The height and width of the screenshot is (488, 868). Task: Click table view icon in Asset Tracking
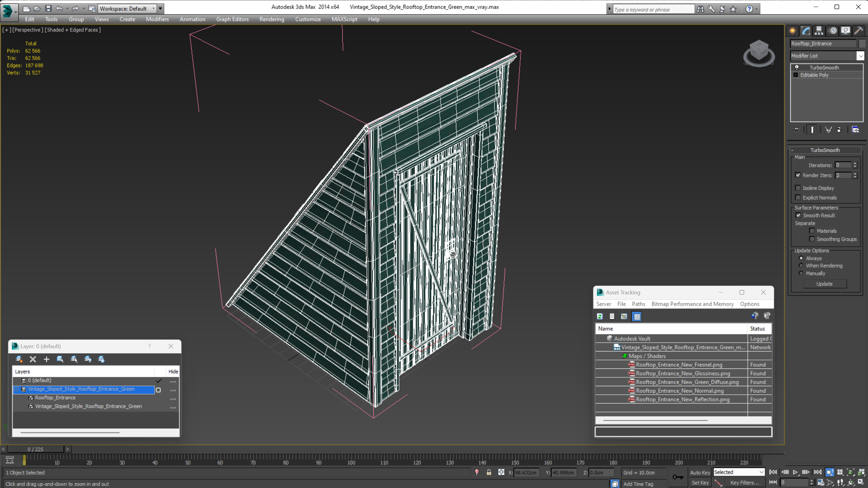[637, 316]
